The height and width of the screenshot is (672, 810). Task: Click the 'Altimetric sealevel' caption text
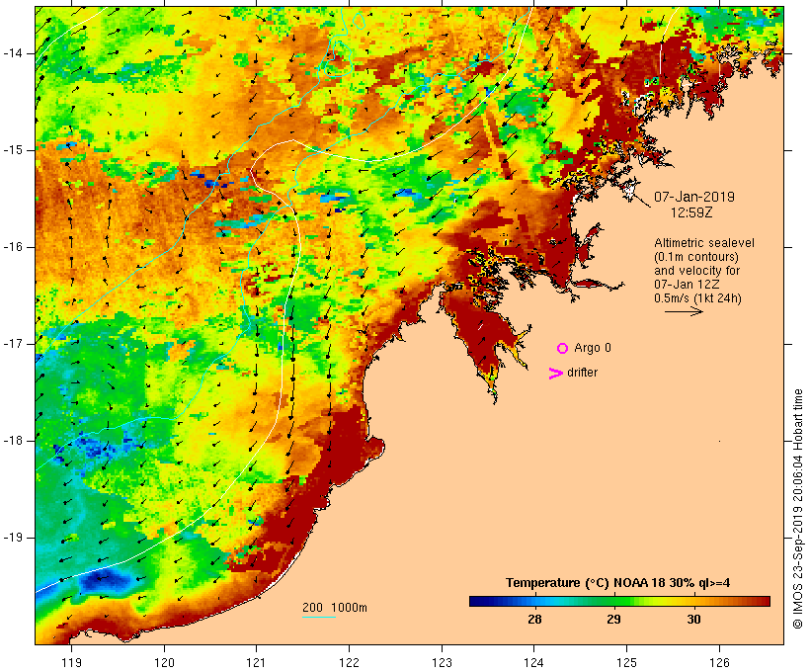pos(704,243)
